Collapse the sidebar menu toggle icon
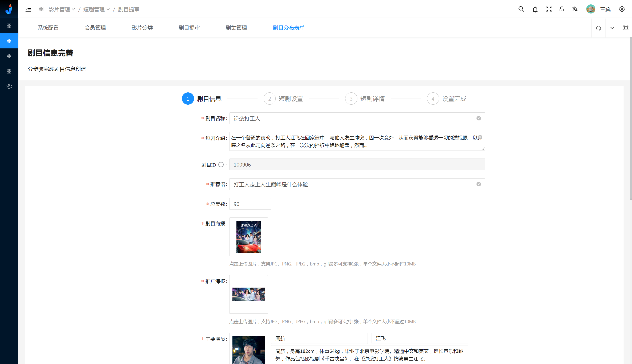 point(28,9)
